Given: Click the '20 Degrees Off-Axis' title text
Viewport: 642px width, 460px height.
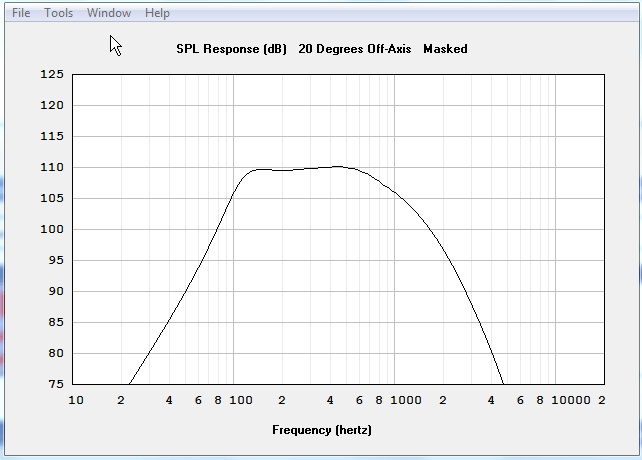Looking at the screenshot, I should point(355,49).
